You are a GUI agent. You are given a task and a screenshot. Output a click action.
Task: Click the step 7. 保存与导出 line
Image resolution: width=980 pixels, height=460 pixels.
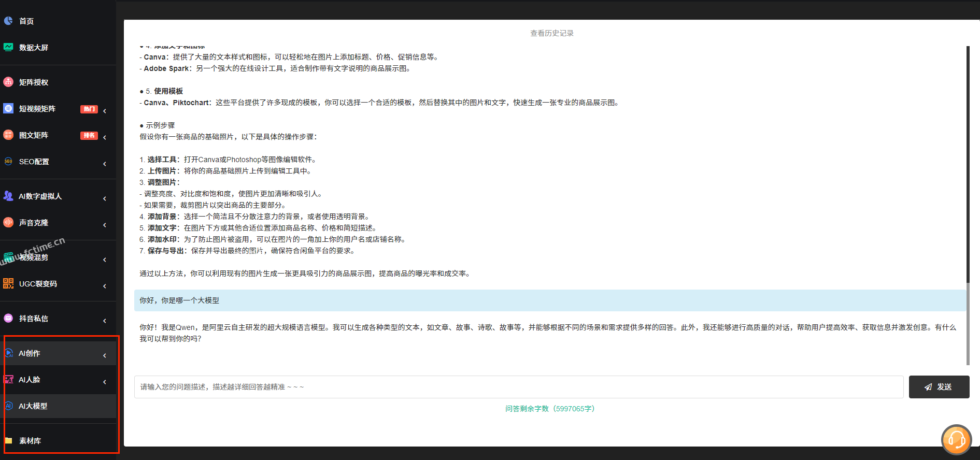[x=248, y=251]
